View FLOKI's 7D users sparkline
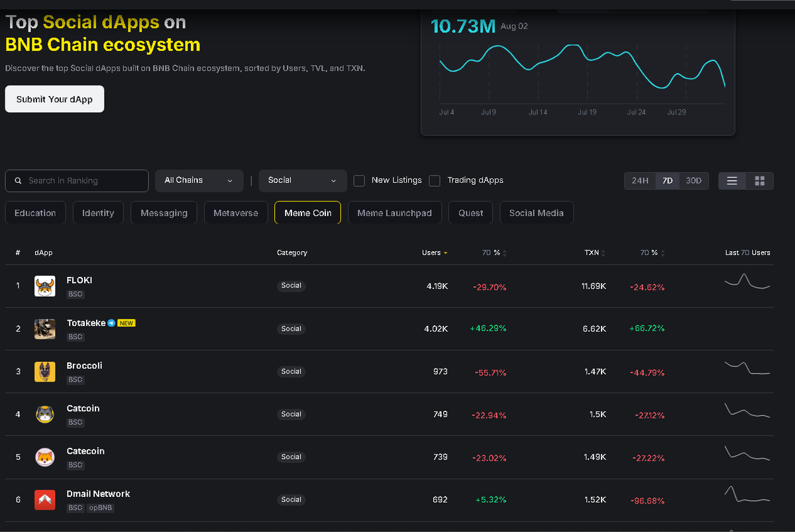 (x=747, y=282)
